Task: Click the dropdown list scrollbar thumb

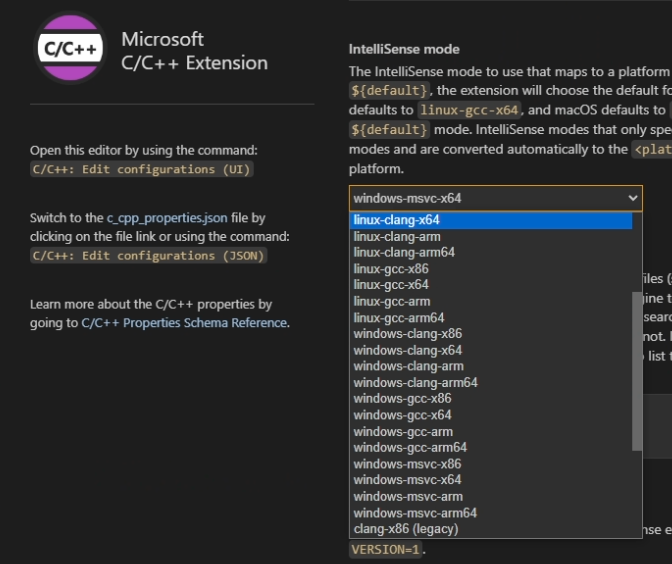Action: pyautogui.click(x=637, y=371)
